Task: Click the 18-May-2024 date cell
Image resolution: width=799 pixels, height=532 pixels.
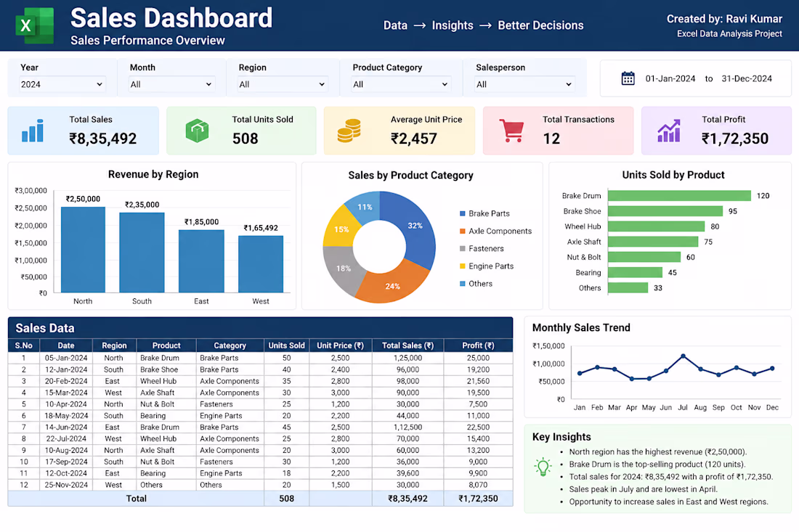Action: click(x=65, y=415)
